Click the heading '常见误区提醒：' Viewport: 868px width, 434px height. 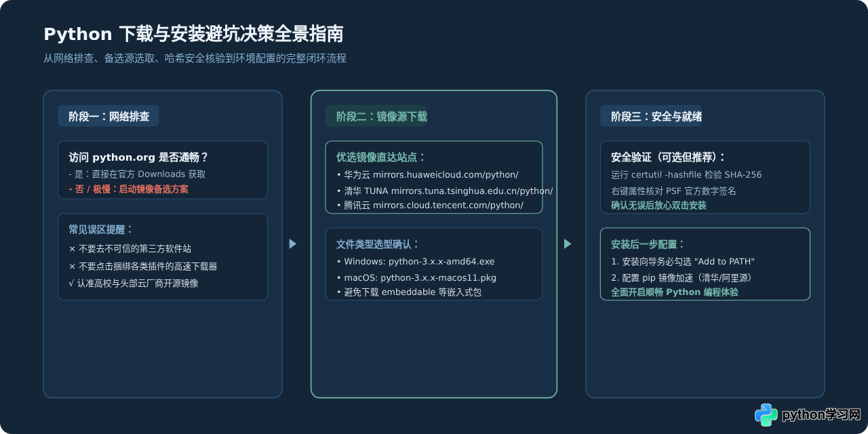pos(101,229)
